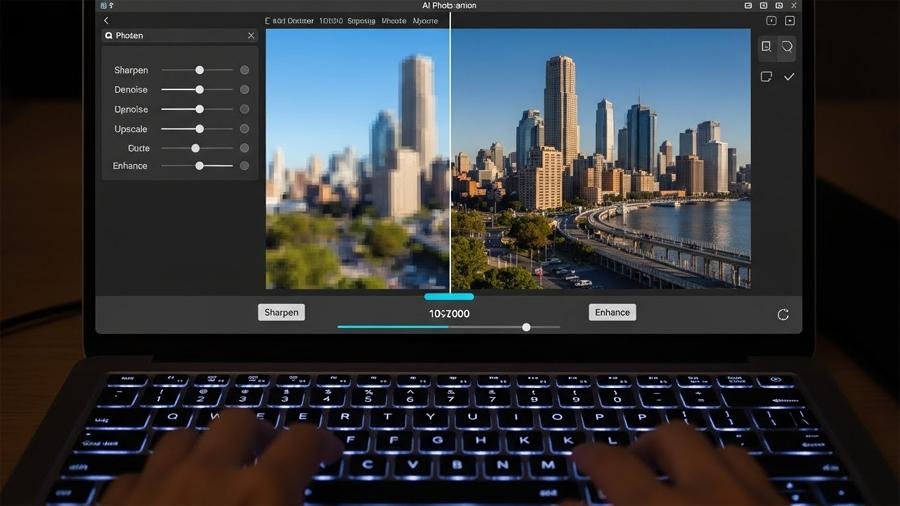Select the lasso magnifier tool icon

click(787, 46)
